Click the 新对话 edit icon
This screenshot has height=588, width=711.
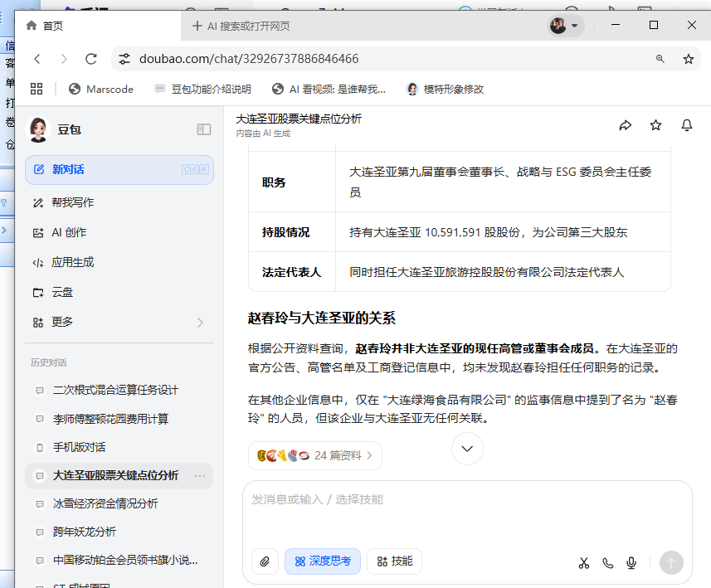click(x=39, y=169)
